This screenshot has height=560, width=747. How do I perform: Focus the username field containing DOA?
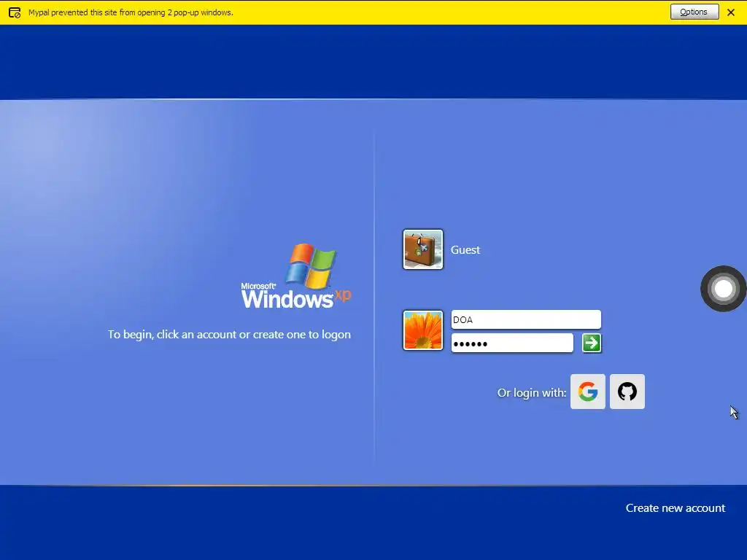(x=526, y=319)
